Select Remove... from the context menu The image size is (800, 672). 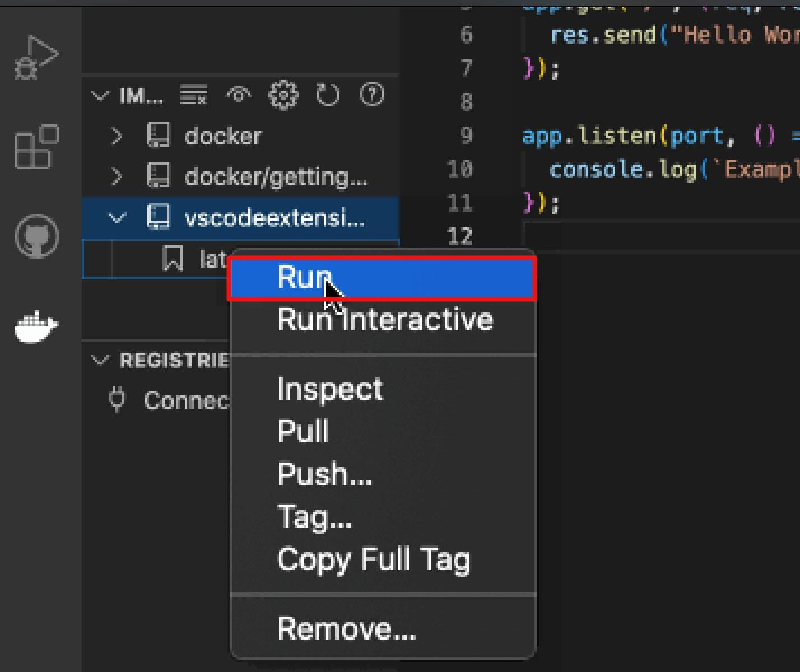point(347,628)
